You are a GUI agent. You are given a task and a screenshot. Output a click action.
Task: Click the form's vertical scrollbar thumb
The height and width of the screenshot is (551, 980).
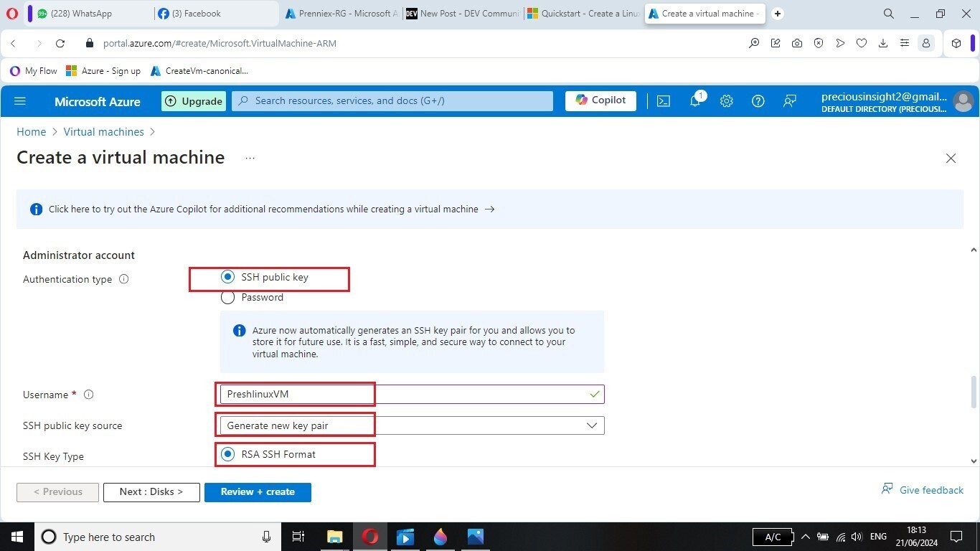(x=974, y=391)
